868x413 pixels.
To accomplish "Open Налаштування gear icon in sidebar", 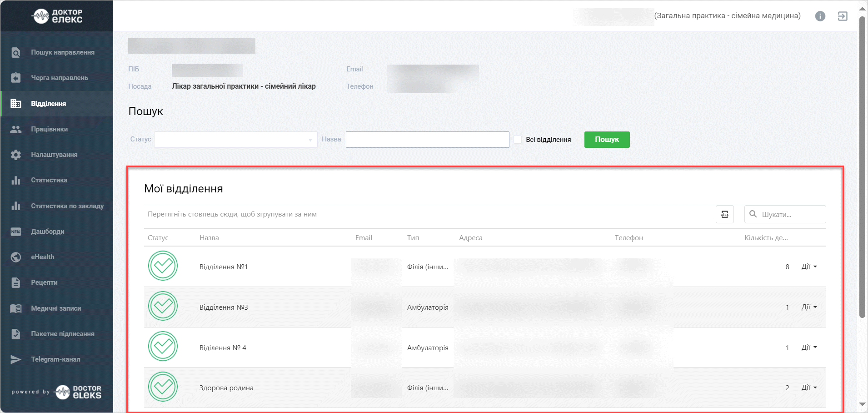I will (x=16, y=155).
